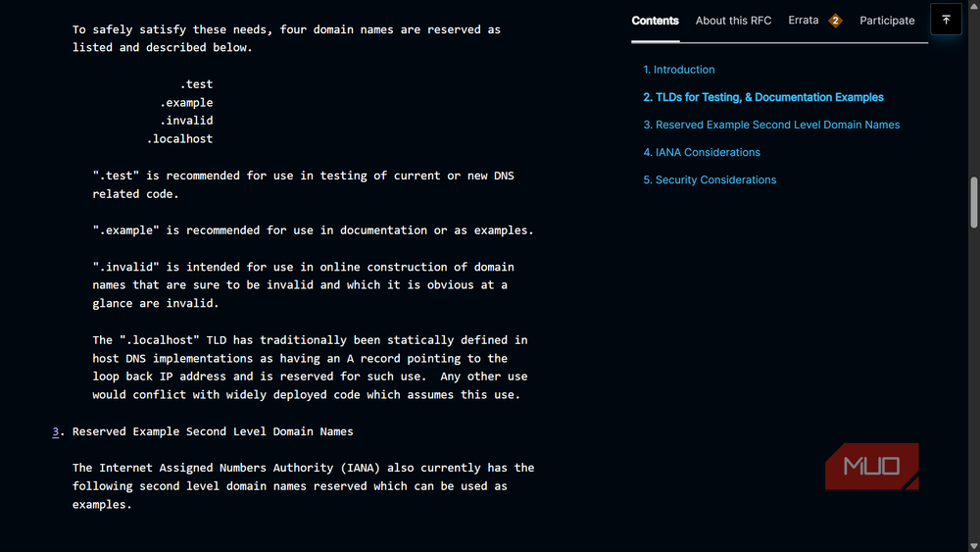
Task: Switch to the Contents tab
Action: tap(655, 21)
